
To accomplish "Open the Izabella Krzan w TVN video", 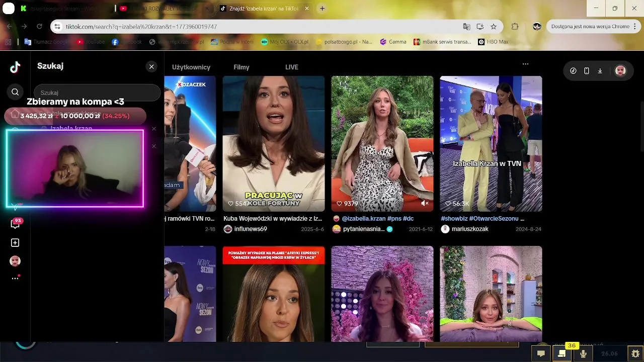I will point(491,144).
